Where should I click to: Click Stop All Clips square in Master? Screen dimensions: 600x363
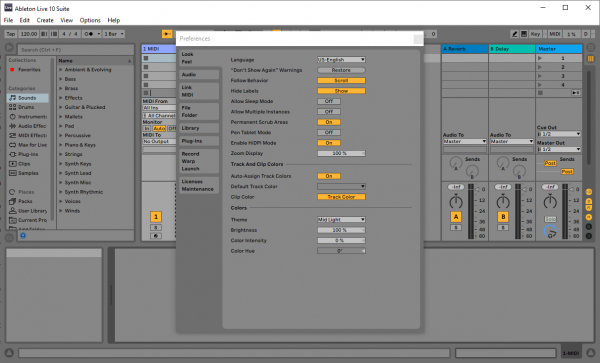540,93
